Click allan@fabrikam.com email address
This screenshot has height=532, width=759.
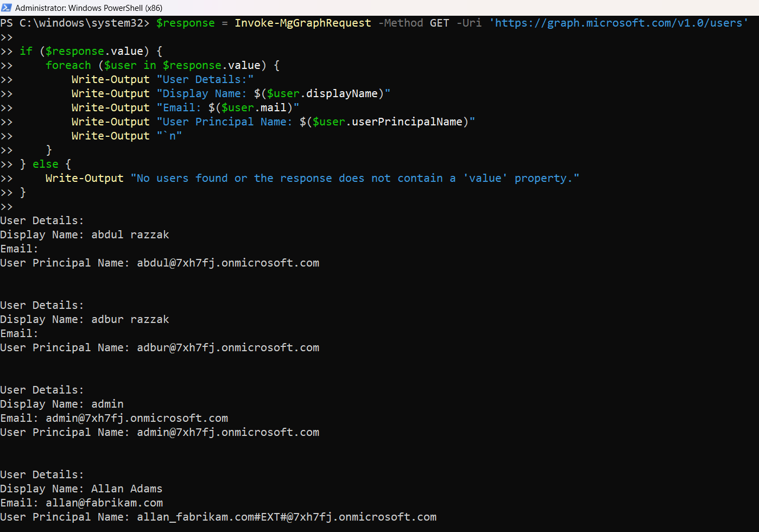click(x=105, y=502)
